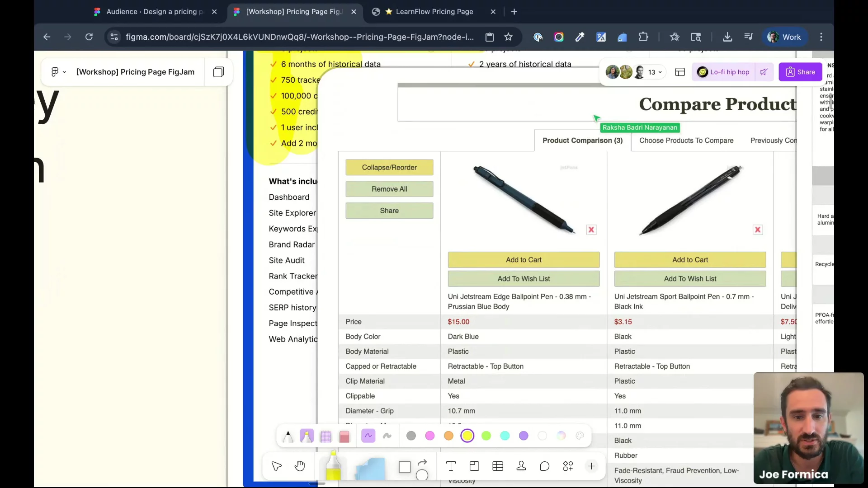Pick the purple color swatch
Screen dimensions: 868x488
[x=524, y=436]
